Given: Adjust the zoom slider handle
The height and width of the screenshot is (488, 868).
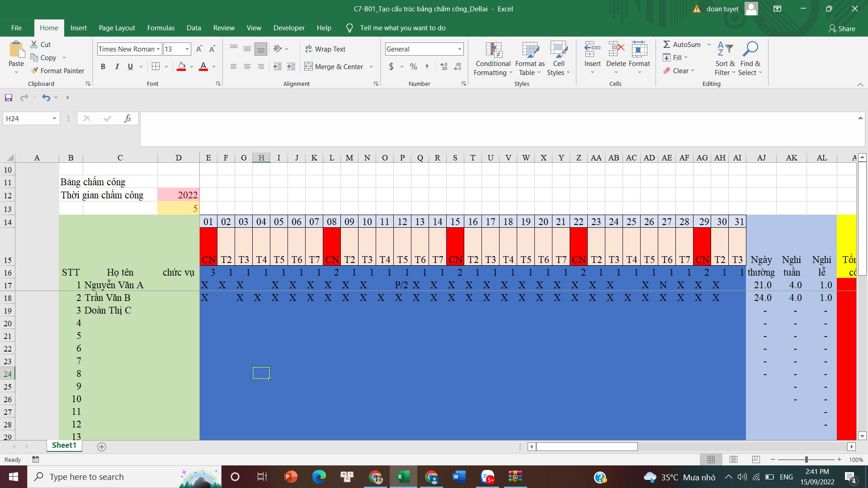Looking at the screenshot, I should pyautogui.click(x=806, y=460).
